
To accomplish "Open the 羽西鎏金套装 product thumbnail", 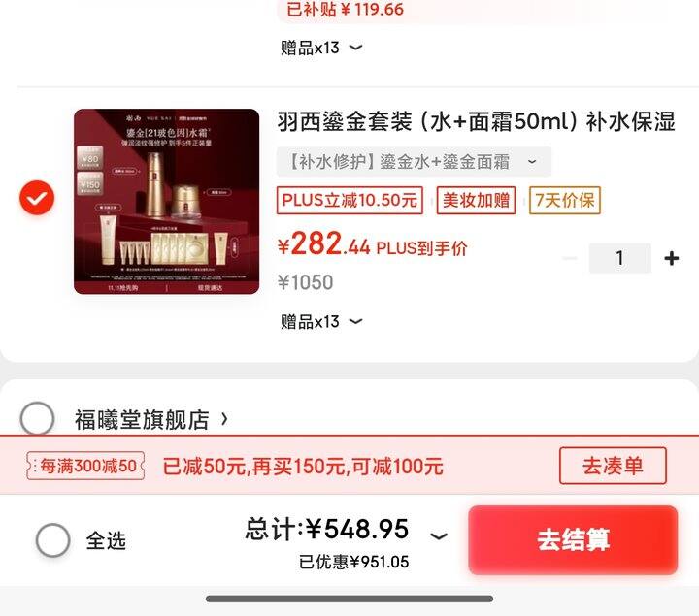I will [x=167, y=202].
